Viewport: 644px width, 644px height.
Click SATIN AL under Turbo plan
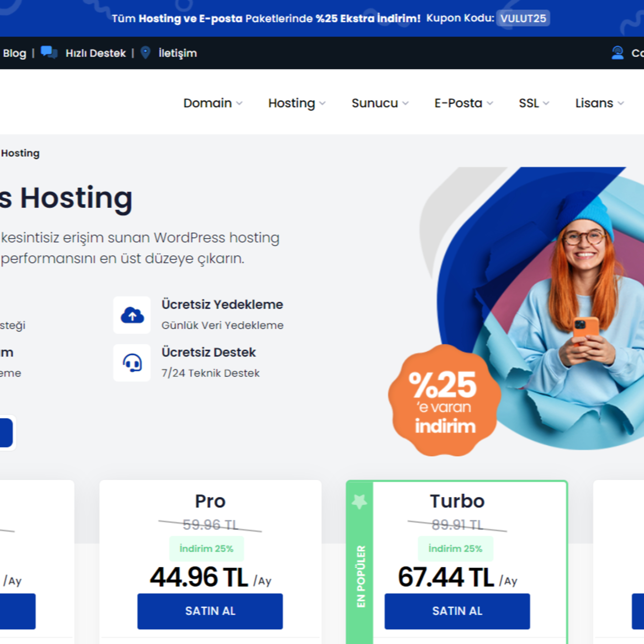pyautogui.click(x=457, y=611)
